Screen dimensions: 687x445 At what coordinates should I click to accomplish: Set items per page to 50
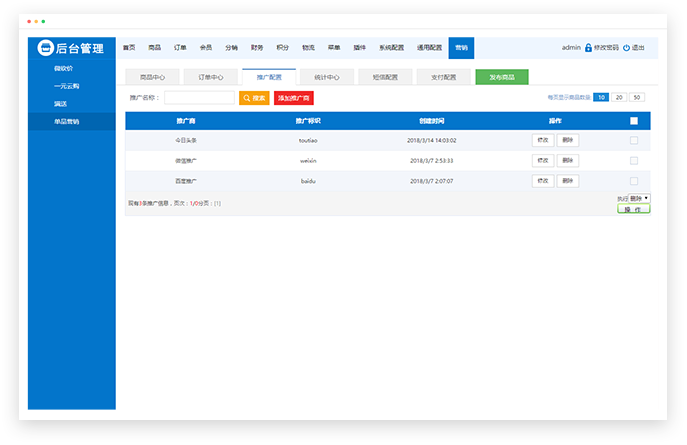click(637, 97)
